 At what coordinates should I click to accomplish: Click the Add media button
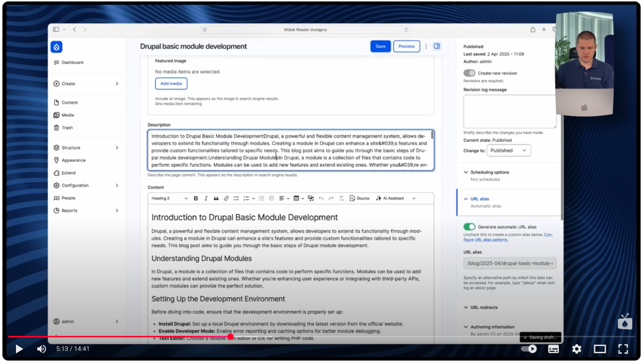point(171,83)
